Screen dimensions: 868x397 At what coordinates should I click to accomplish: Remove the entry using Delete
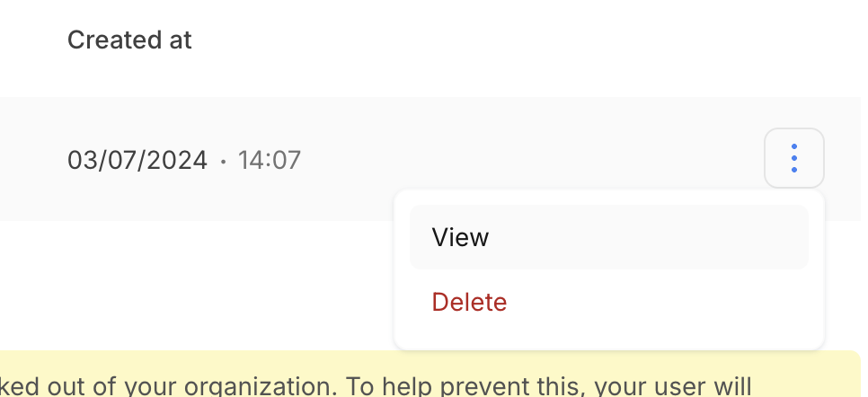469,302
